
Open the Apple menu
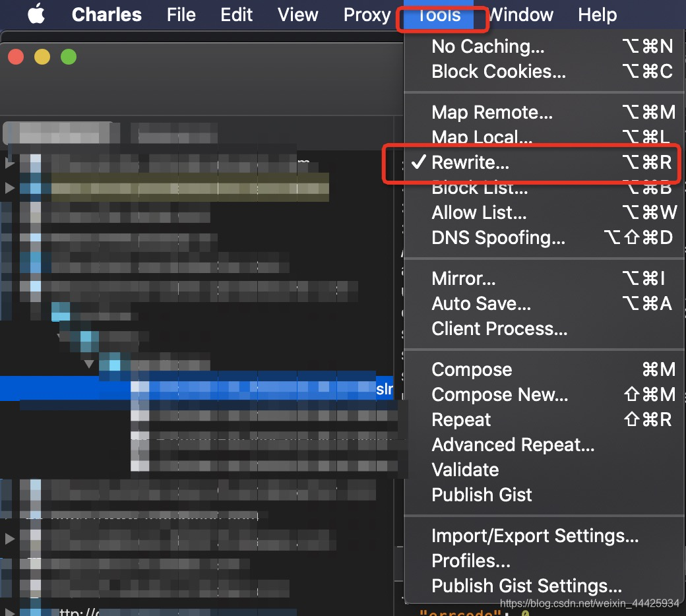tap(36, 14)
